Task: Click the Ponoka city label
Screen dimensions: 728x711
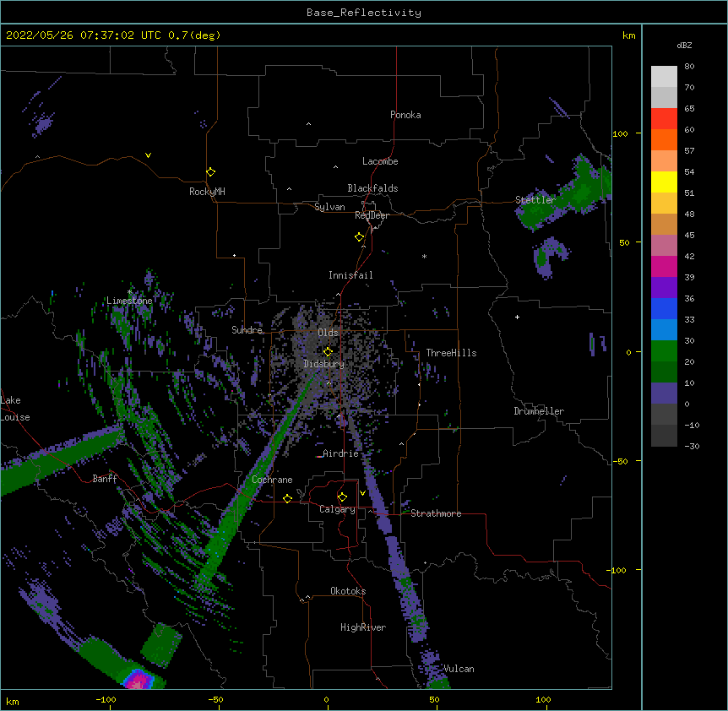Action: pyautogui.click(x=405, y=115)
